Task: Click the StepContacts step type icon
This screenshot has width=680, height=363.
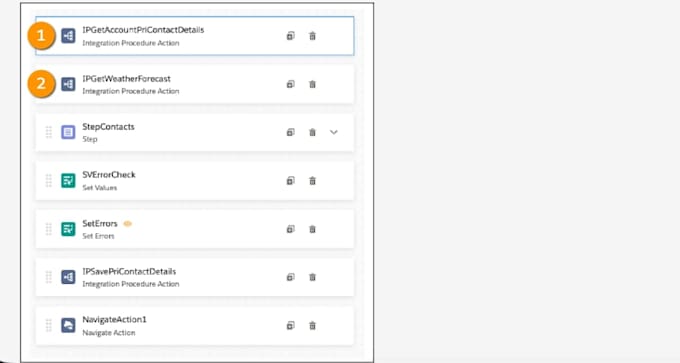Action: (68, 132)
